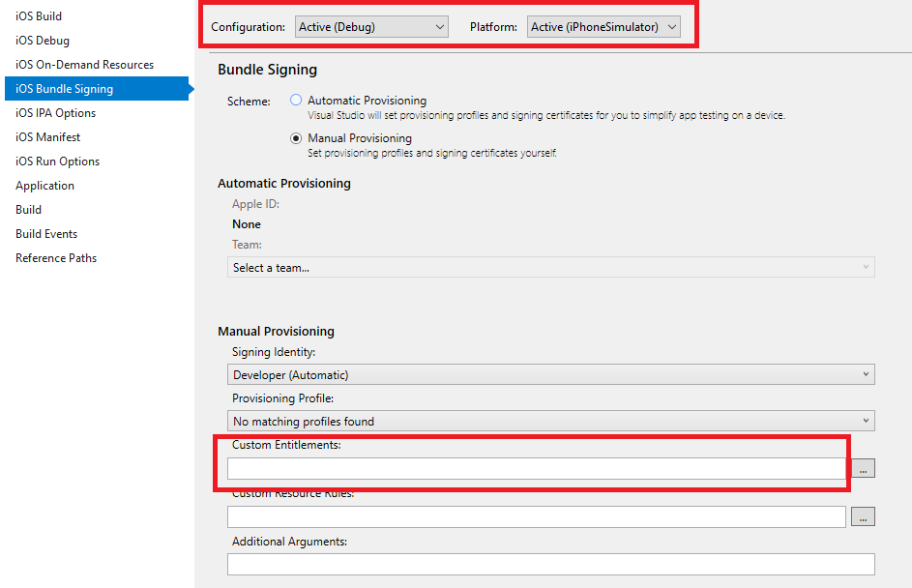Image resolution: width=912 pixels, height=588 pixels.
Task: Switch to iOS Run Options page
Action: click(57, 162)
